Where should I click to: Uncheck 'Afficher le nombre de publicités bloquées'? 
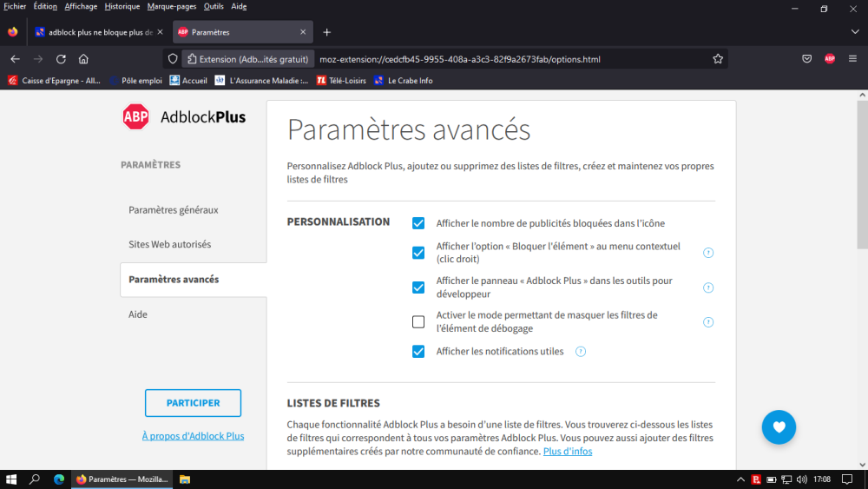pyautogui.click(x=418, y=223)
